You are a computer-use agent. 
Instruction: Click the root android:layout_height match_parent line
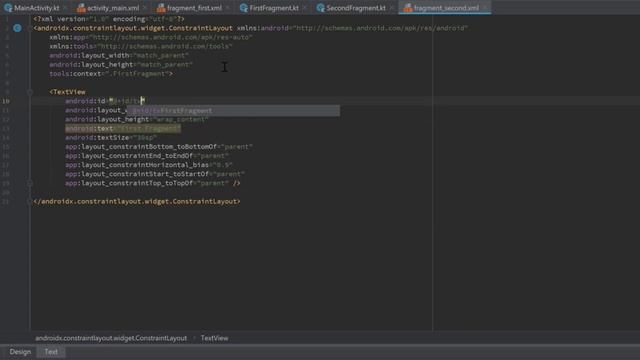pyautogui.click(x=121, y=64)
